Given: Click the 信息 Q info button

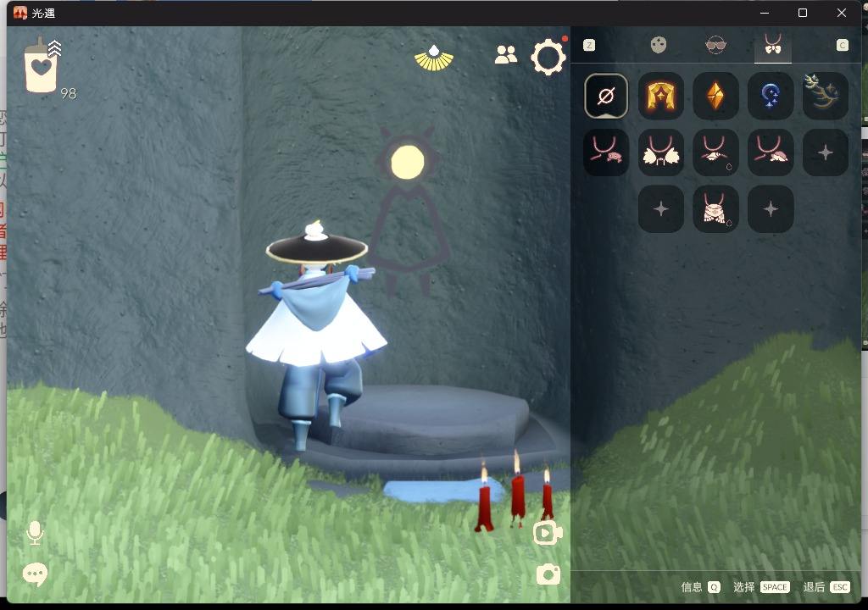Looking at the screenshot, I should 700,587.
